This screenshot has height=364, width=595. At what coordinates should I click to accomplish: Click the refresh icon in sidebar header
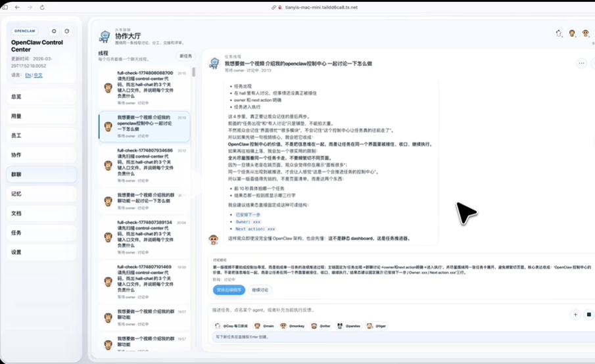point(67,31)
